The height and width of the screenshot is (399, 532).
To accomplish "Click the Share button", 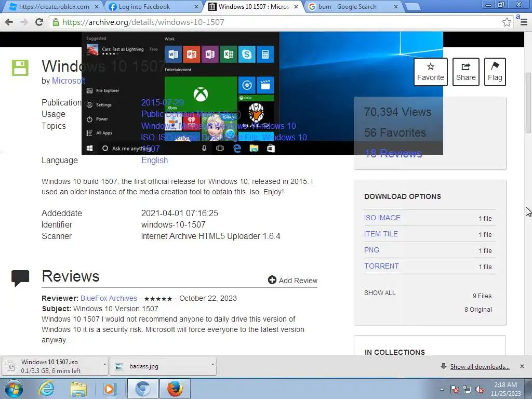I will 466,72.
